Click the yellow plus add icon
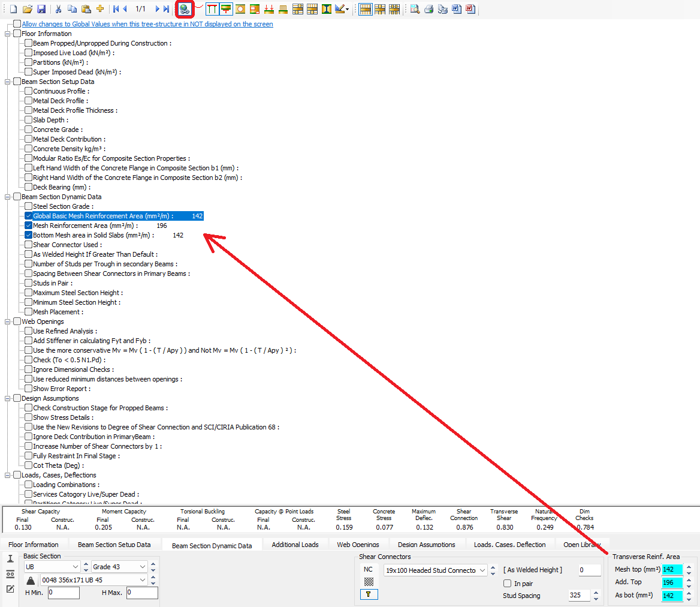This screenshot has width=700, height=607. [100, 9]
